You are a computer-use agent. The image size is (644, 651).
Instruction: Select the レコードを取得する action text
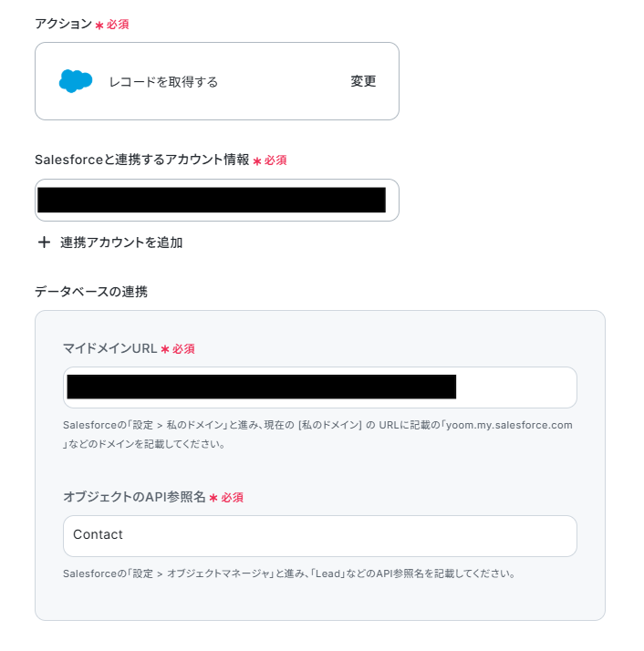pyautogui.click(x=163, y=82)
